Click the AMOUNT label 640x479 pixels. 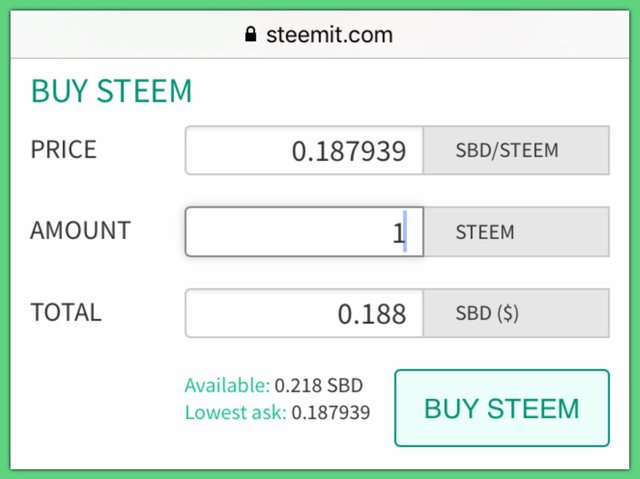[x=80, y=231]
